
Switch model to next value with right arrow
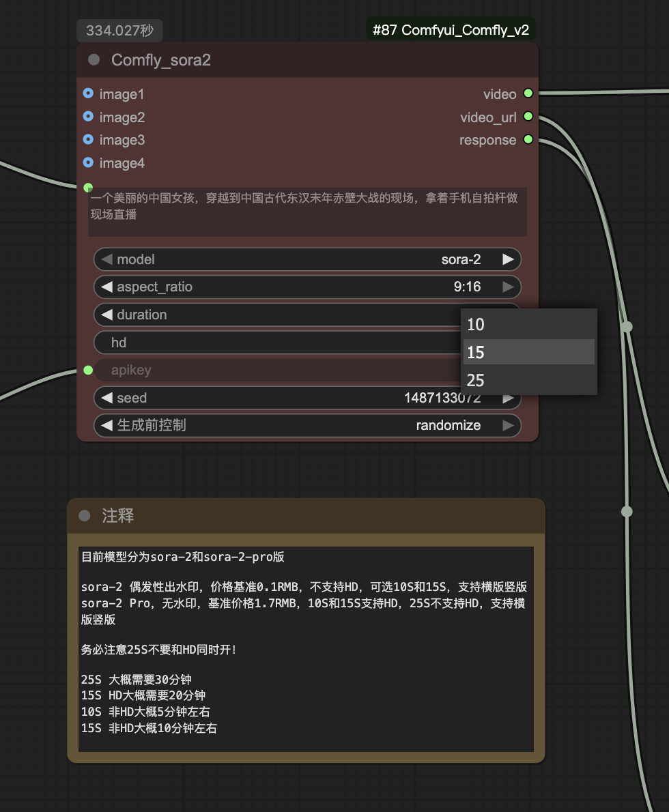(x=508, y=259)
